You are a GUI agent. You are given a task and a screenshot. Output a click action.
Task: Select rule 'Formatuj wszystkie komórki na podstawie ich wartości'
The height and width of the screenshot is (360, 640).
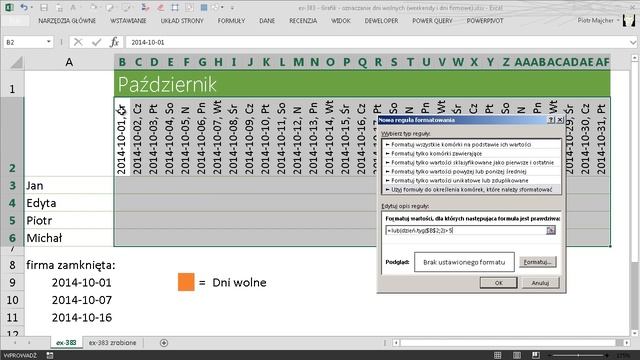pyautogui.click(x=471, y=144)
